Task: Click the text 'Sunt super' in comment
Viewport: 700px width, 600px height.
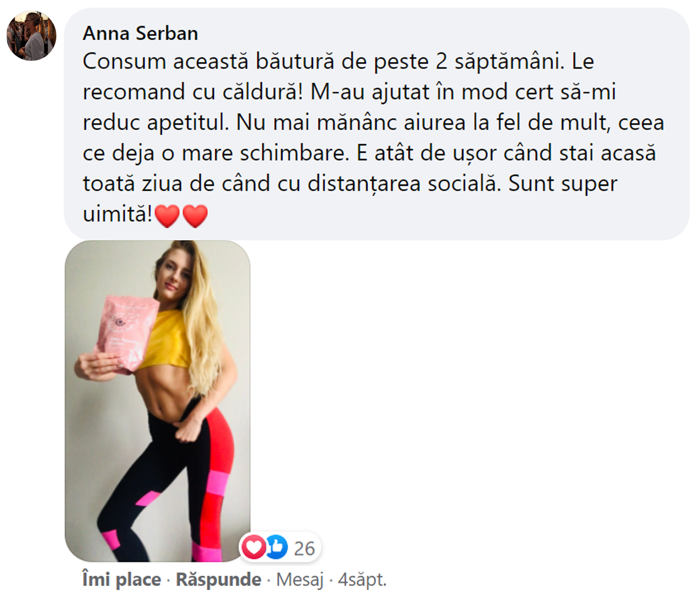Action: tap(563, 184)
